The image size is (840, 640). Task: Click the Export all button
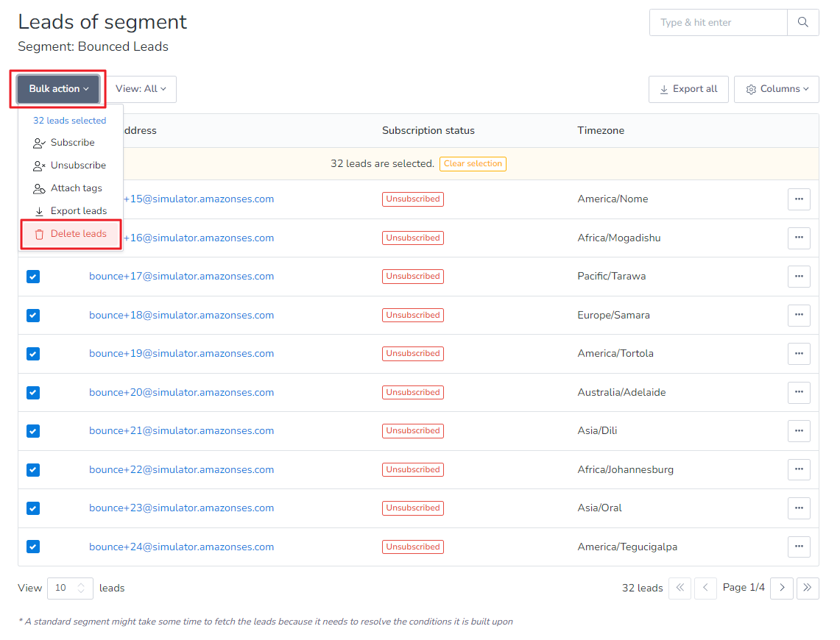[688, 89]
